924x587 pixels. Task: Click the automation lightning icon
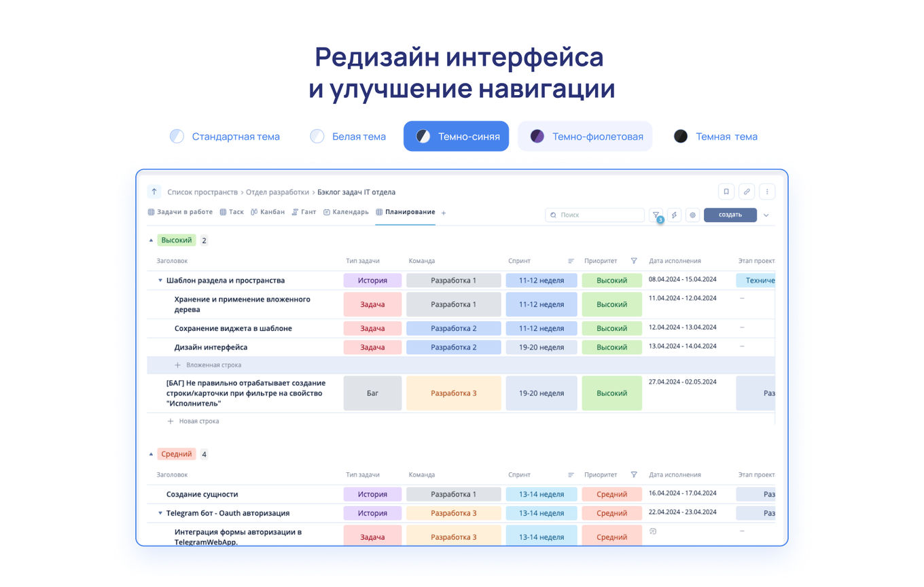click(674, 215)
